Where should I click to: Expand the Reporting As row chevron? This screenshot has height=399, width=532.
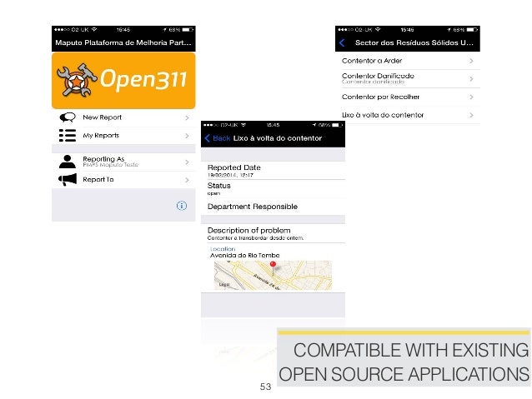[187, 162]
